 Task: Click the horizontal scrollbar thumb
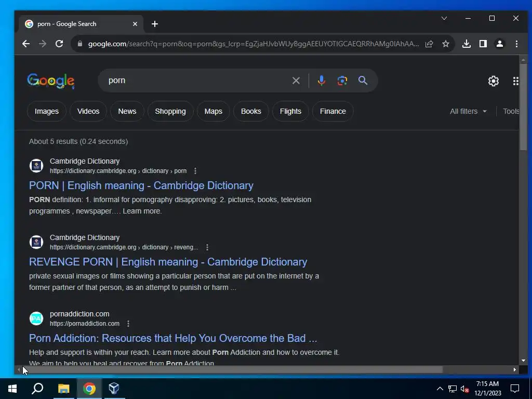point(232,369)
